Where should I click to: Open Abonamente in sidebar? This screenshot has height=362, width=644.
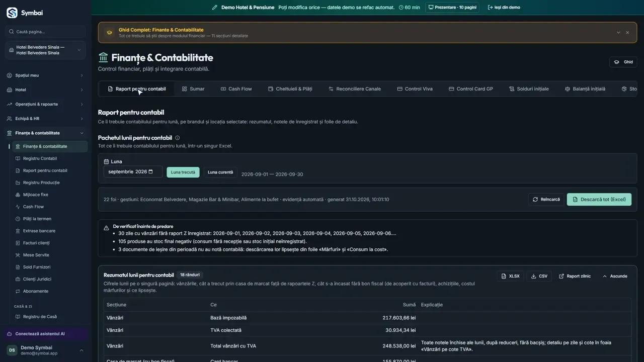point(49,291)
